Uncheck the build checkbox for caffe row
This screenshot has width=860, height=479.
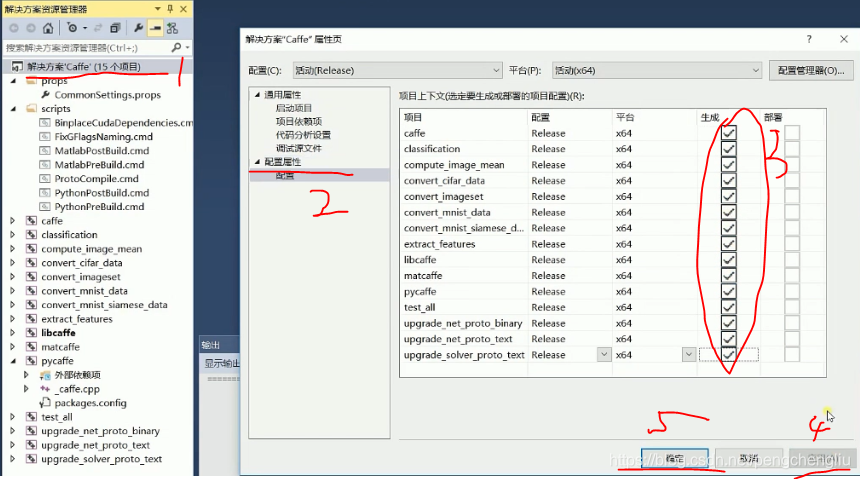[728, 133]
